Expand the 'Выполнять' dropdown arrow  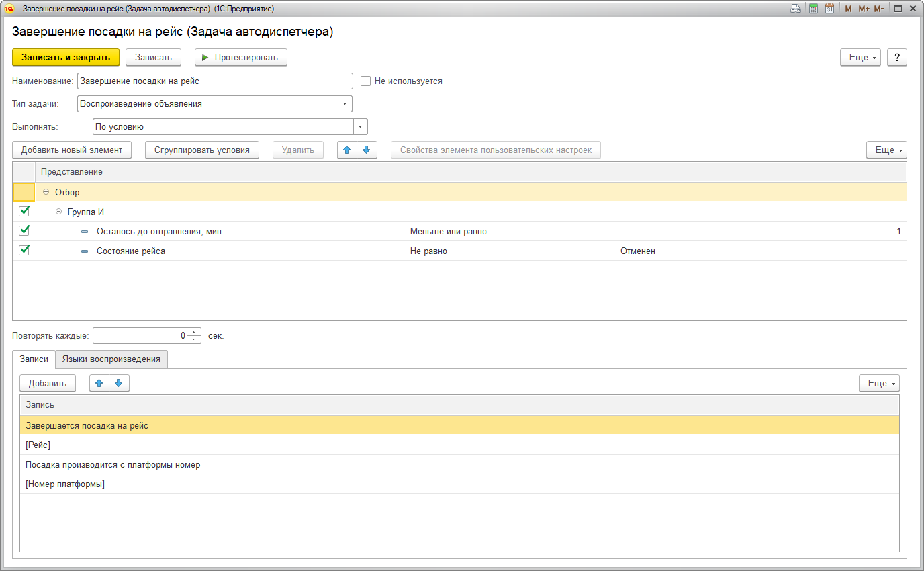click(360, 127)
